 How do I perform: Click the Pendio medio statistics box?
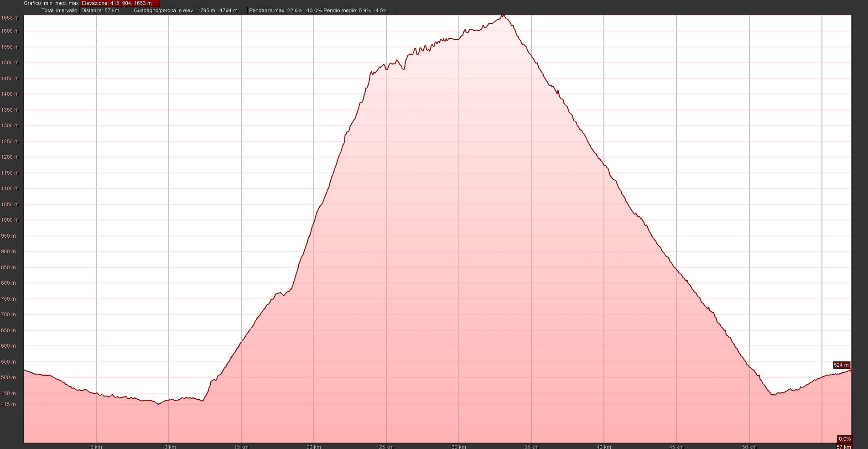click(359, 10)
